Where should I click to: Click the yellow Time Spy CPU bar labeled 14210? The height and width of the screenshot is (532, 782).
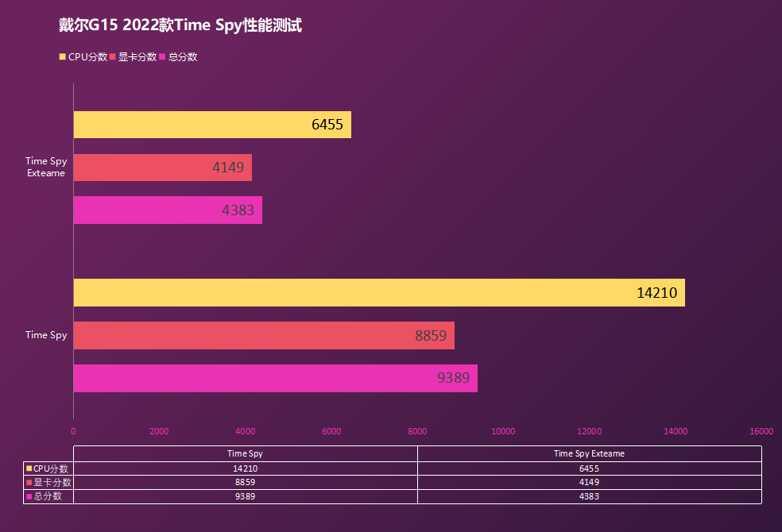378,293
